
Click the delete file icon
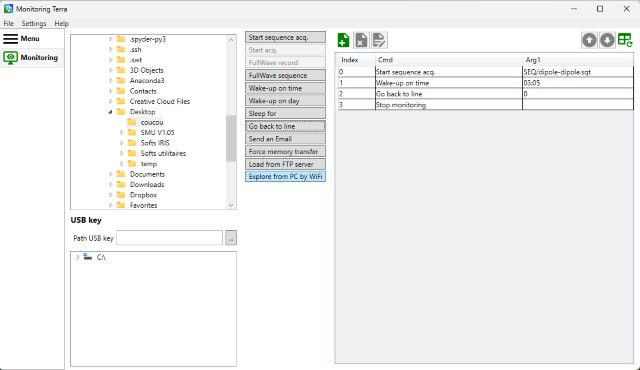click(x=361, y=40)
